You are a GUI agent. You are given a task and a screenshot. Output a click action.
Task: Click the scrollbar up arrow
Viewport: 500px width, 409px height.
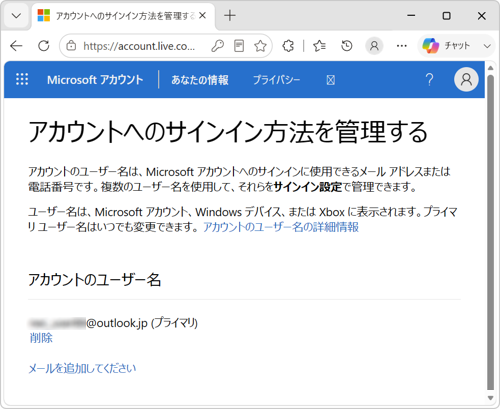point(490,68)
